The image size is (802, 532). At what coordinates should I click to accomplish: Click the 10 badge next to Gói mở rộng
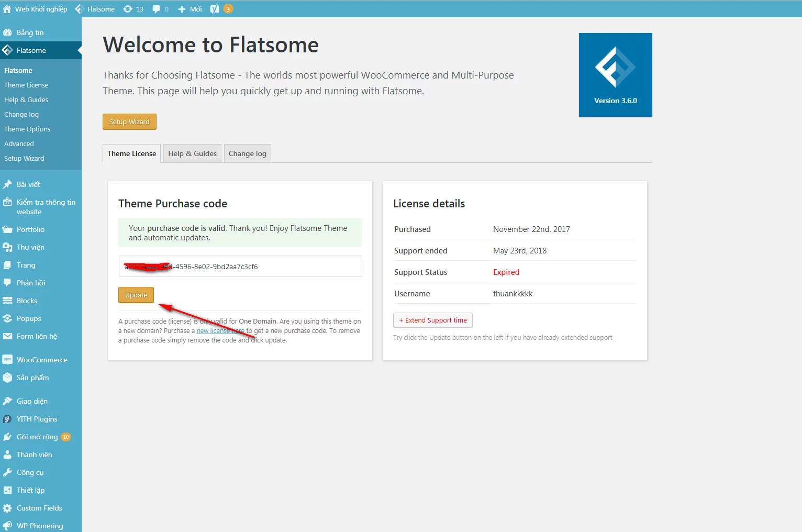tap(66, 437)
